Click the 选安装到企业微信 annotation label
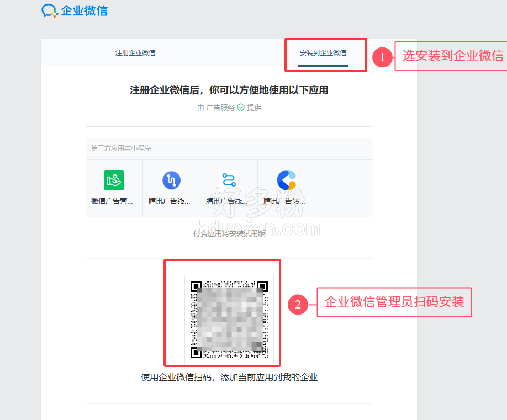 (x=452, y=56)
